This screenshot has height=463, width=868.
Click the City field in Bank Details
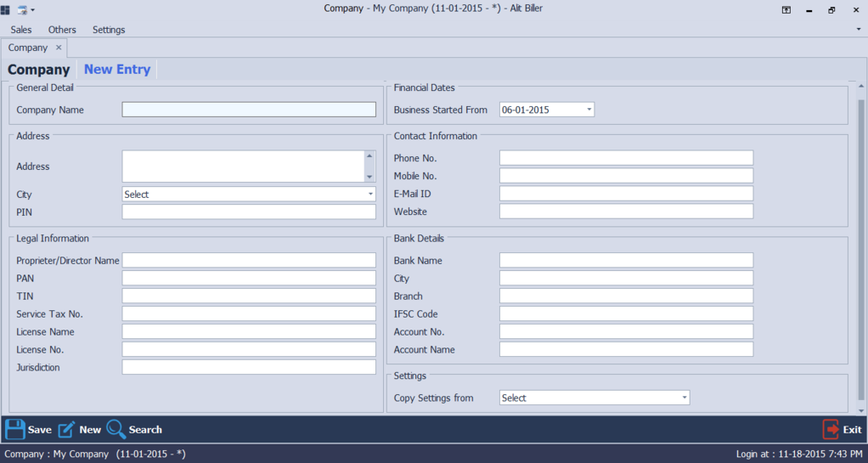pyautogui.click(x=626, y=278)
